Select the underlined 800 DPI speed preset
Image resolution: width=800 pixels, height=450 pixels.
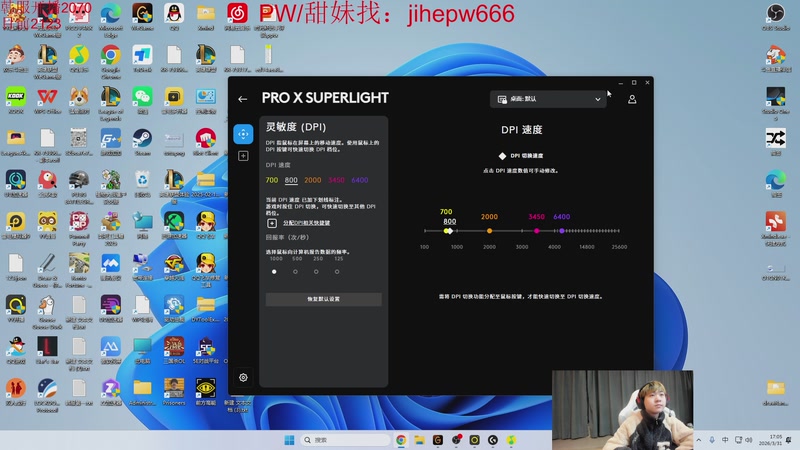[x=291, y=180]
